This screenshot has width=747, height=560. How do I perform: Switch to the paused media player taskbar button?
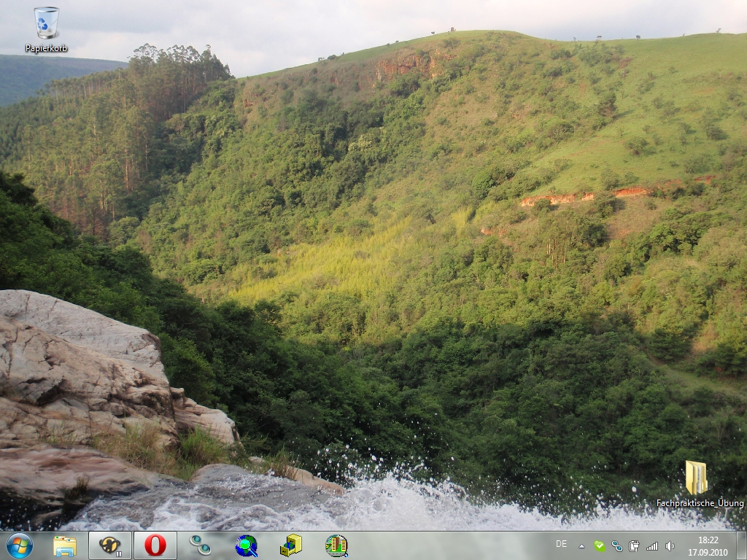point(110,545)
